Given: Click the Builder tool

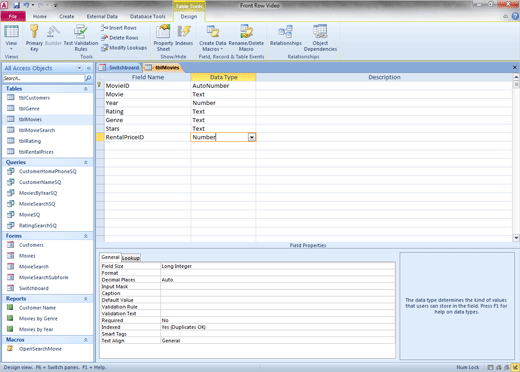Looking at the screenshot, I should point(53,36).
